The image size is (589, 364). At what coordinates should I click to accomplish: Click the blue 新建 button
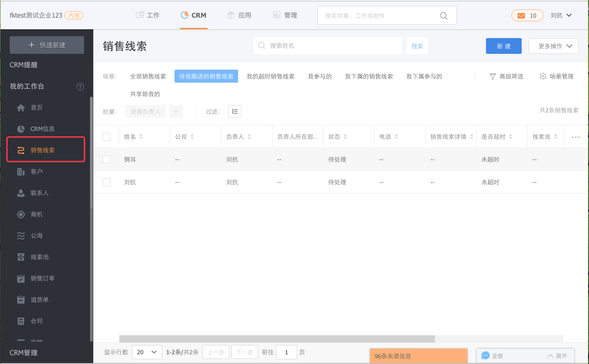[504, 46]
